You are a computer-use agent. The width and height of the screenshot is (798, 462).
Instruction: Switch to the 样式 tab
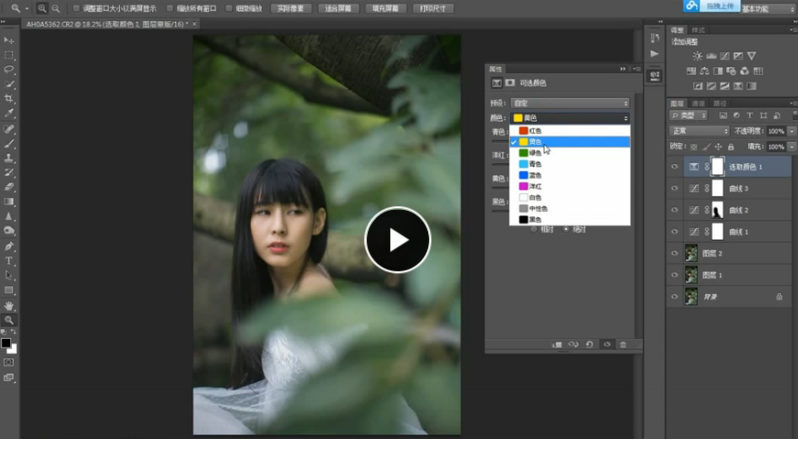coord(699,30)
